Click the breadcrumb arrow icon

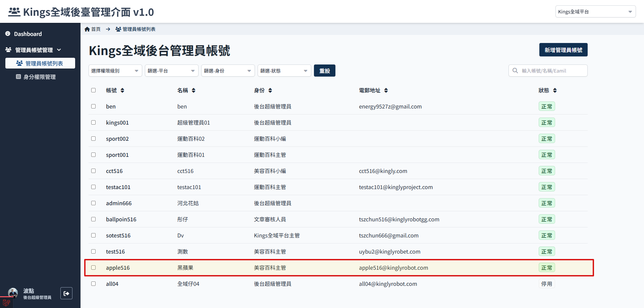pyautogui.click(x=108, y=29)
